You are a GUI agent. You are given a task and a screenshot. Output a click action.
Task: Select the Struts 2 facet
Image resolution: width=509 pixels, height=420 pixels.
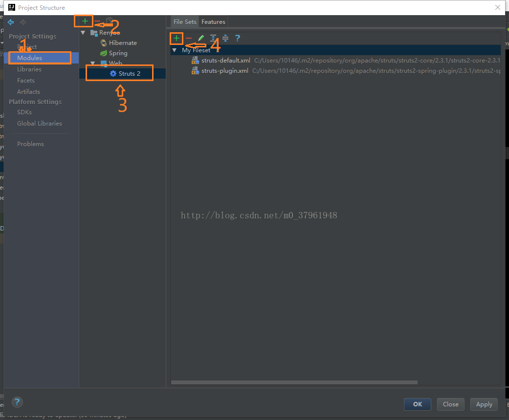(x=130, y=74)
